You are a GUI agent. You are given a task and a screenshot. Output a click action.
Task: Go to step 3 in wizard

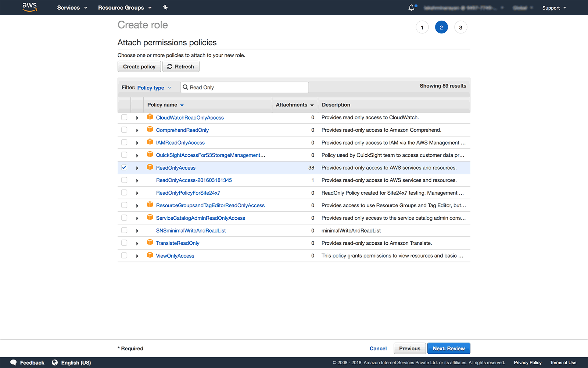pyautogui.click(x=460, y=28)
